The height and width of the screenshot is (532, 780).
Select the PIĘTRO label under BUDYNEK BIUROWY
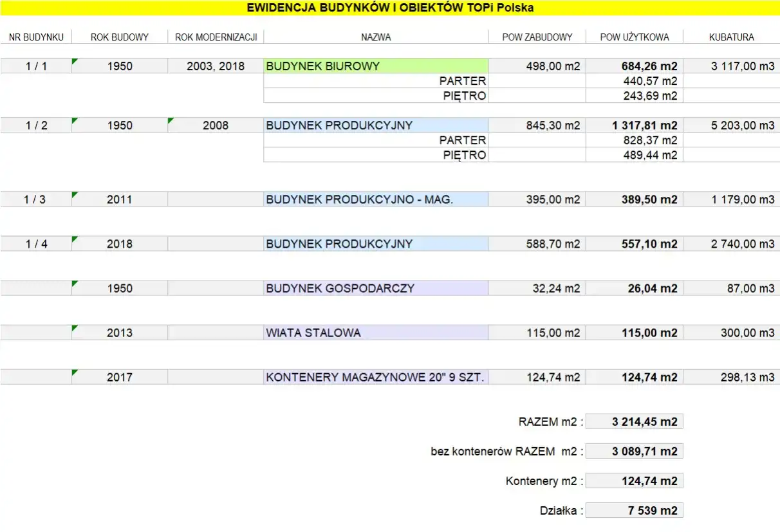[x=465, y=96]
